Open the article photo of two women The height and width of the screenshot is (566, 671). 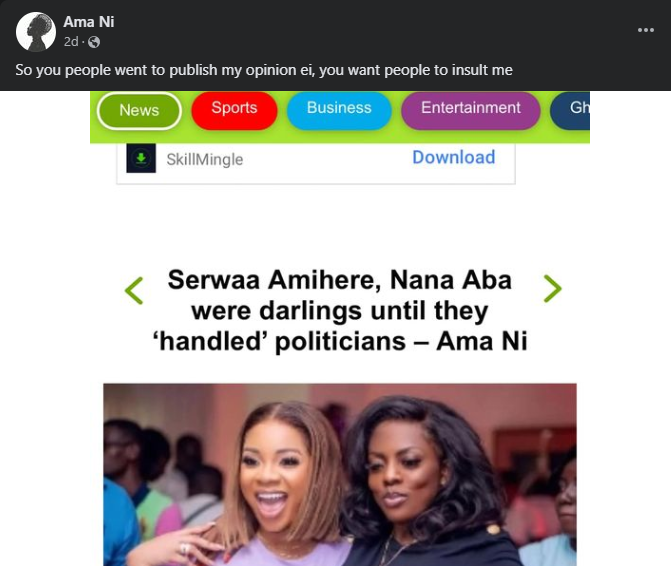click(340, 474)
